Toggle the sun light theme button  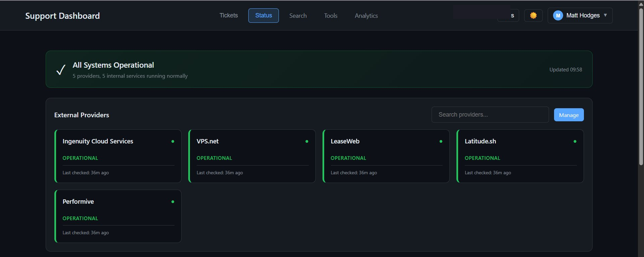pyautogui.click(x=533, y=15)
